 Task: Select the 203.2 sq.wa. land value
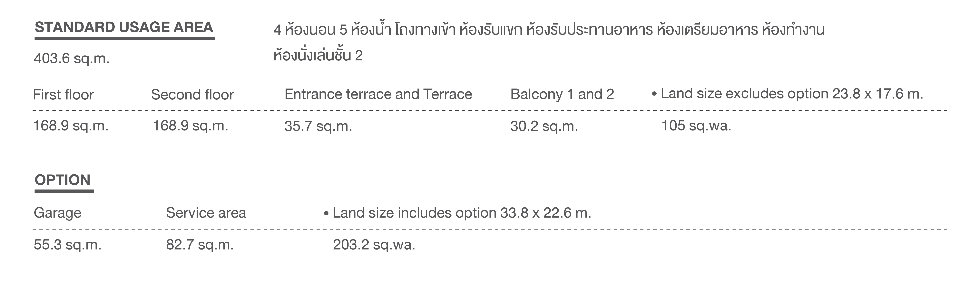point(374,245)
